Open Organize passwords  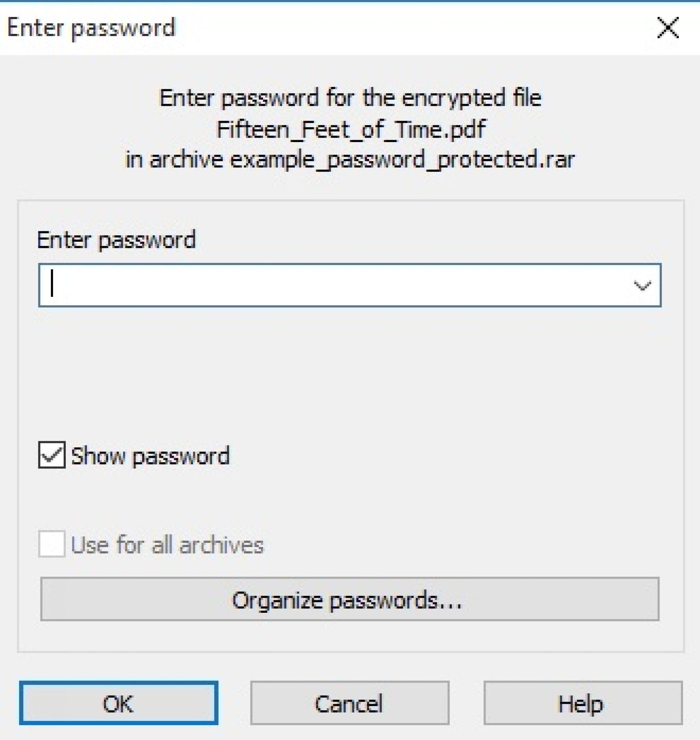[x=349, y=600]
